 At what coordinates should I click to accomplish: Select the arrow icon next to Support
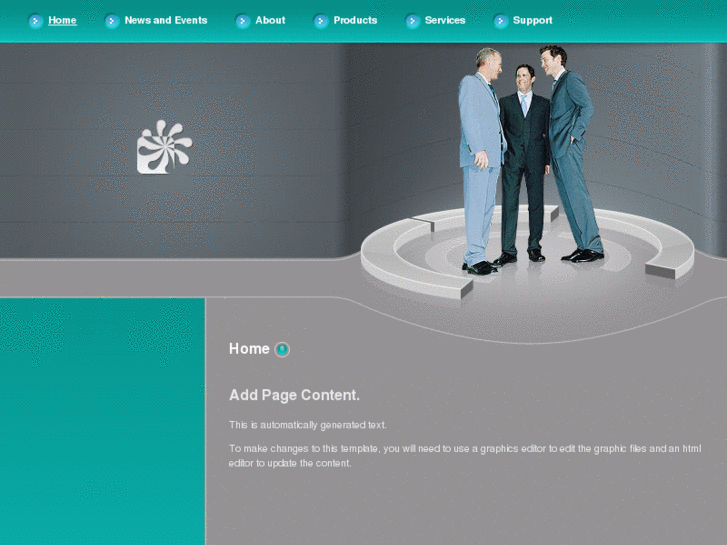[501, 21]
